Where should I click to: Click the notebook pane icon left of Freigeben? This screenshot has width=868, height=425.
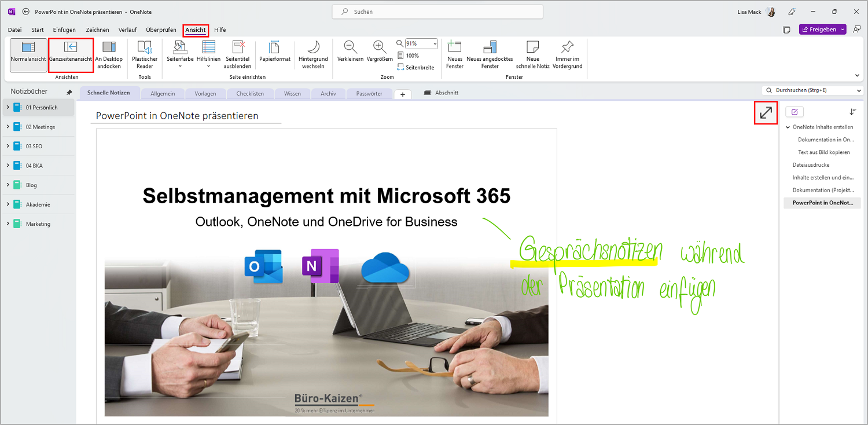click(x=786, y=30)
